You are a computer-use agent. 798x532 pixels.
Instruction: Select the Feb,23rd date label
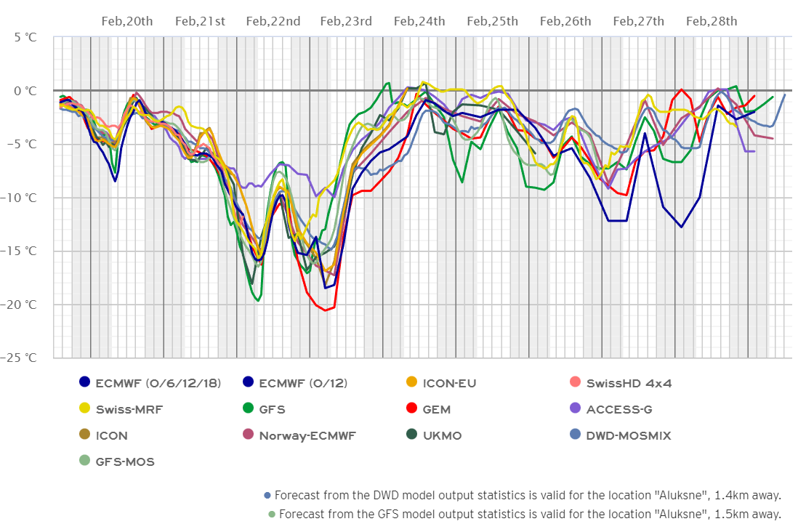coord(347,21)
